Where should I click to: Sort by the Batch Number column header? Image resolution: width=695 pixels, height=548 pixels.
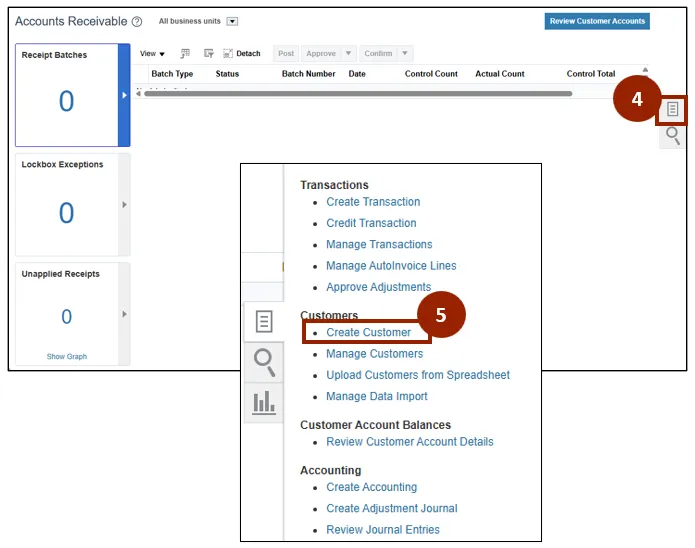(308, 74)
